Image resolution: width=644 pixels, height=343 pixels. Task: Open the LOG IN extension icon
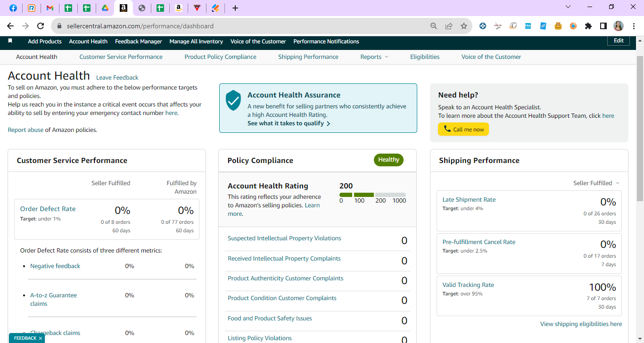498,26
